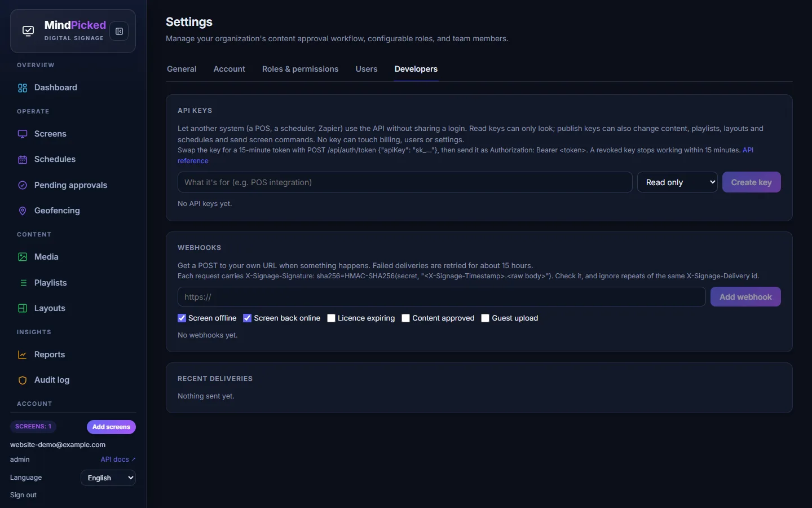The image size is (812, 508).
Task: Click the Layouts panel icon
Action: pyautogui.click(x=23, y=308)
